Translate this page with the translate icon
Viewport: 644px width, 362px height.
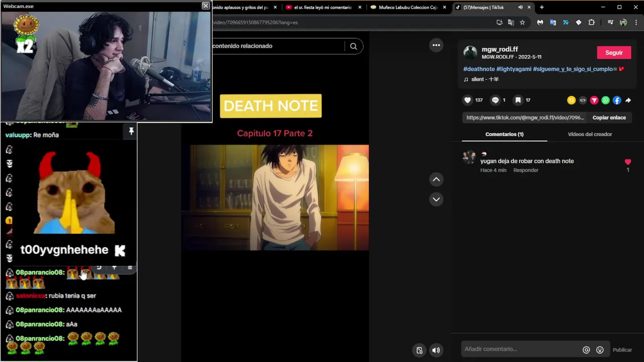tap(511, 23)
